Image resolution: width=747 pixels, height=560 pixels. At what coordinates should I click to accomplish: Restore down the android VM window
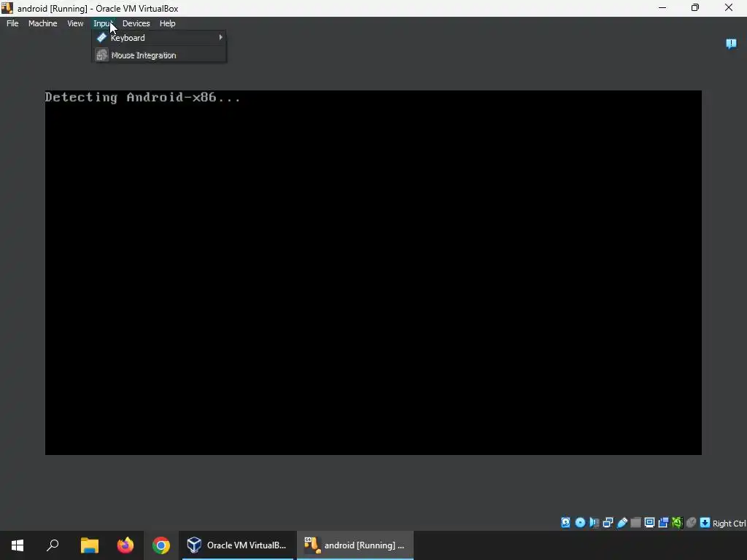coord(695,7)
